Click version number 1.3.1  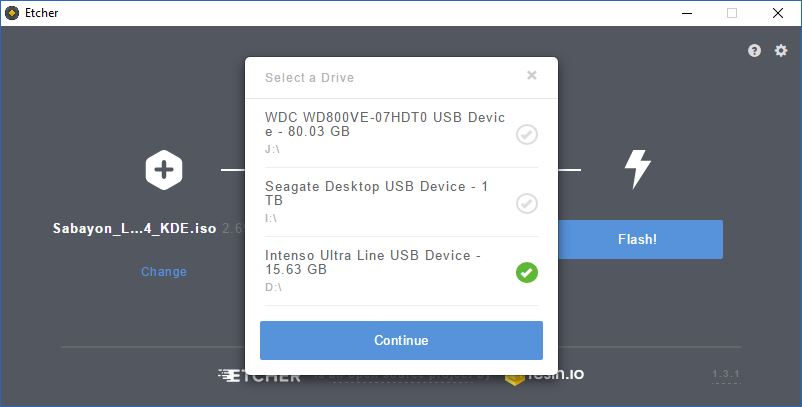click(x=725, y=374)
